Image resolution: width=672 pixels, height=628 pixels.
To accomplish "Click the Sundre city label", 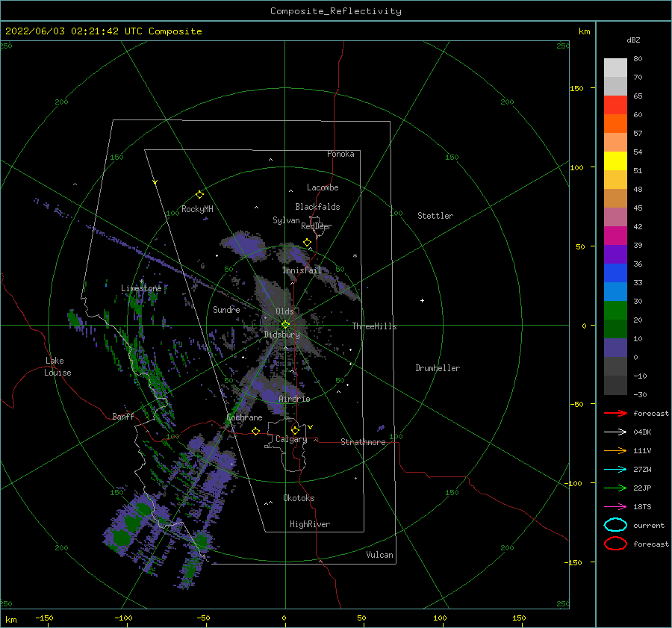I will (x=226, y=309).
